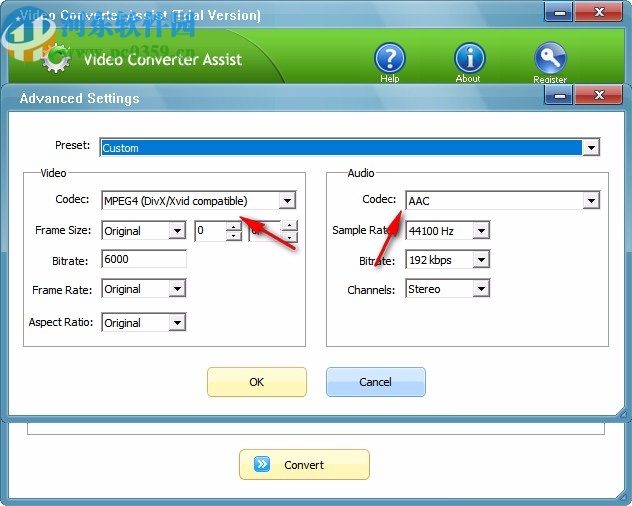Minimize the main Video Converter Assist window

tap(559, 12)
